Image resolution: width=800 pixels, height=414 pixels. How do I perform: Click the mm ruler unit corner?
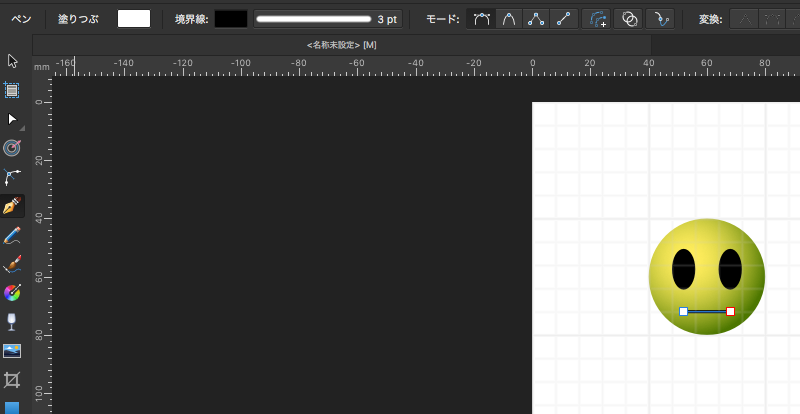pos(42,66)
